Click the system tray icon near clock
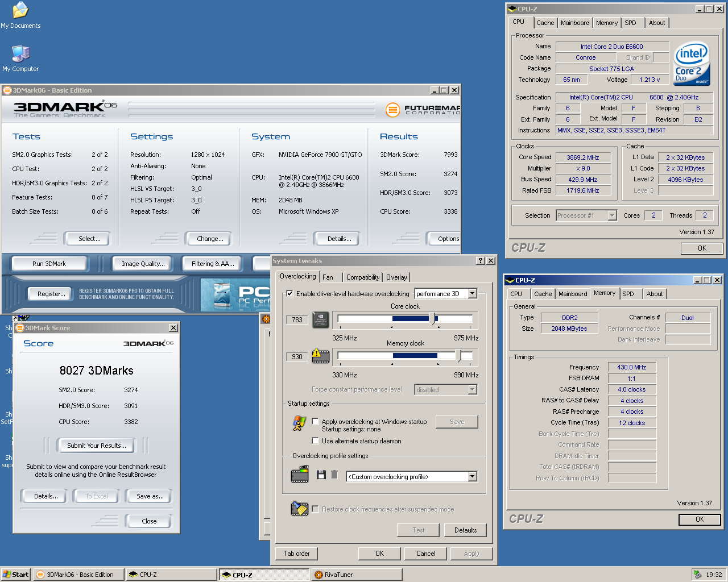Screen dimensions: 728x582 point(697,575)
